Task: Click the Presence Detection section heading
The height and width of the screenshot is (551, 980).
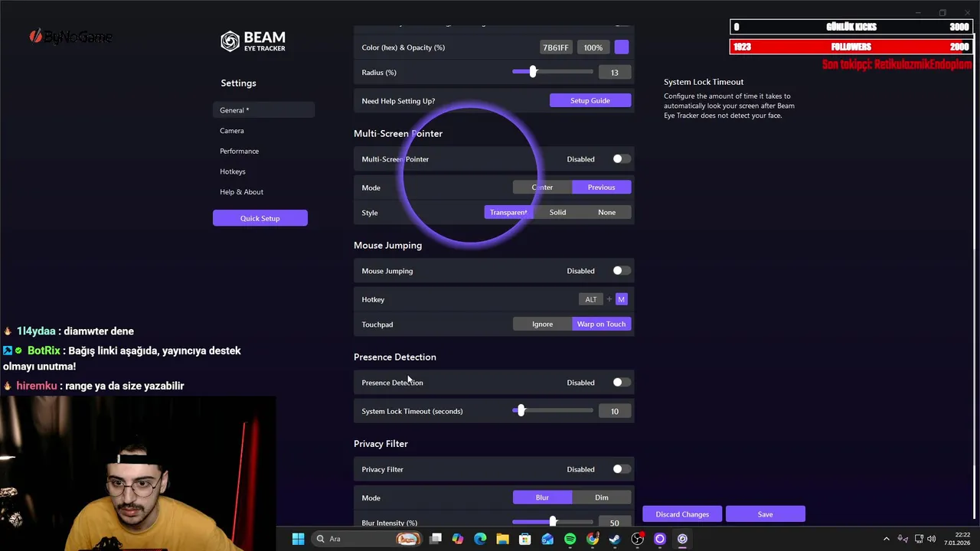Action: point(395,357)
